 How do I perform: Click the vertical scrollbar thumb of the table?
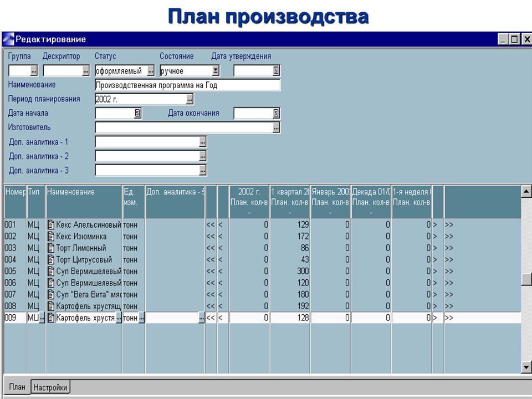coord(526,279)
